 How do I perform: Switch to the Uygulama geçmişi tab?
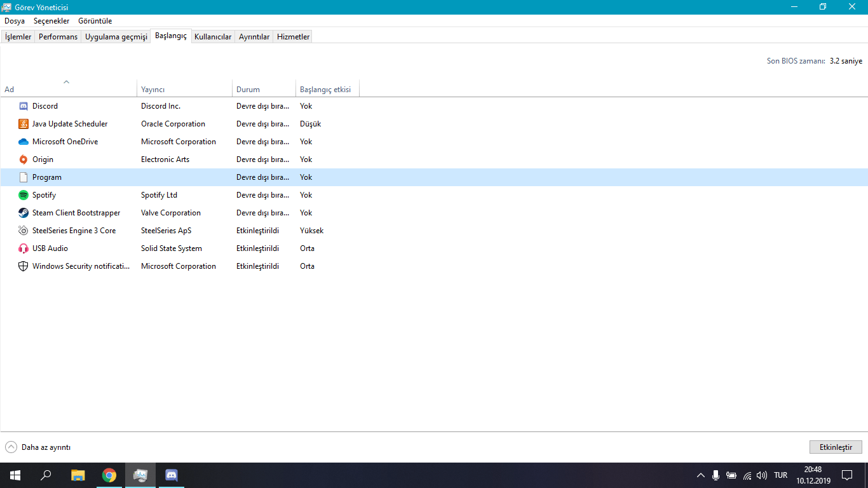pos(116,37)
